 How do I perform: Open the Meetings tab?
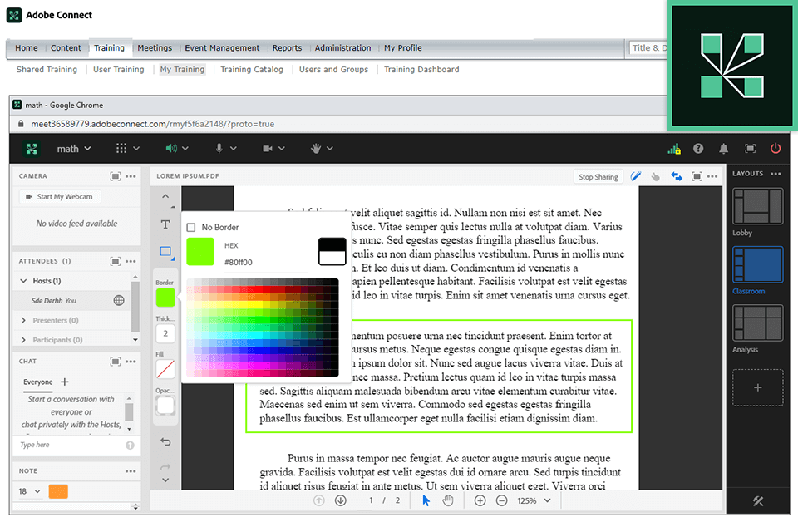click(x=155, y=48)
